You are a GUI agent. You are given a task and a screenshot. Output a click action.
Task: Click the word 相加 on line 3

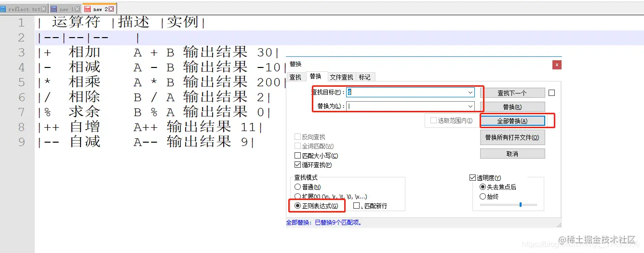coord(85,52)
